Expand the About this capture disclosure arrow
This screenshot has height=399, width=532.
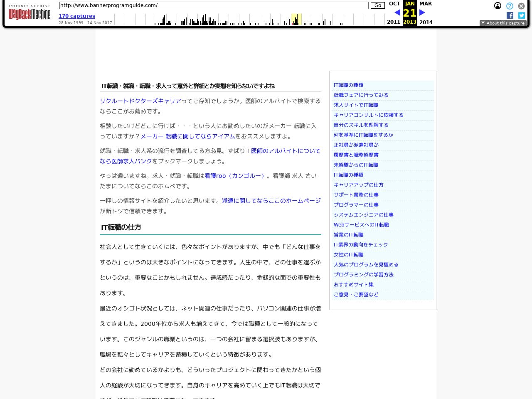coord(483,23)
